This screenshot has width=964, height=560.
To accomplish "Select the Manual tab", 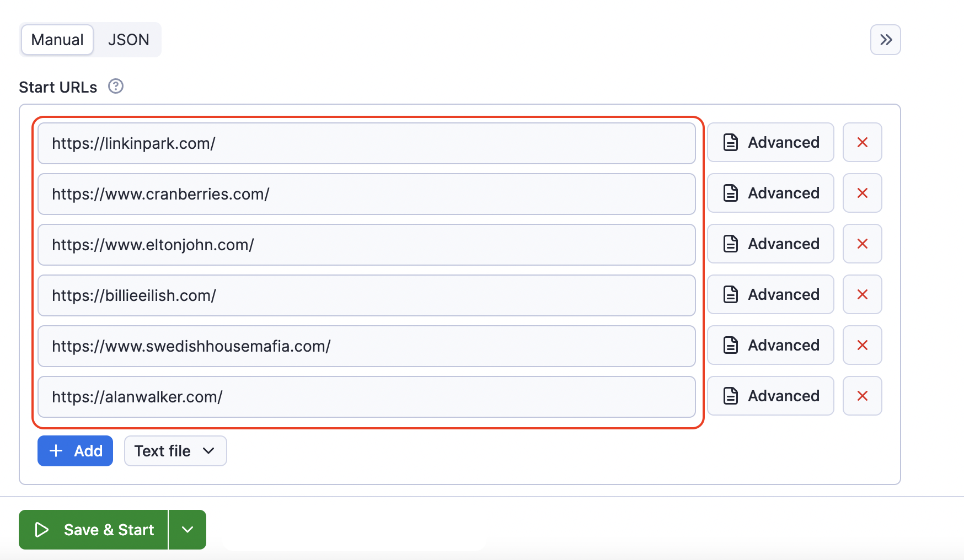I will pos(57,39).
